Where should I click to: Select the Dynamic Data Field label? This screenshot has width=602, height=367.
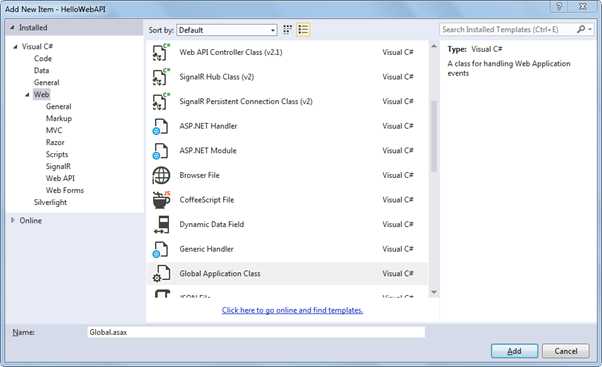pos(212,224)
